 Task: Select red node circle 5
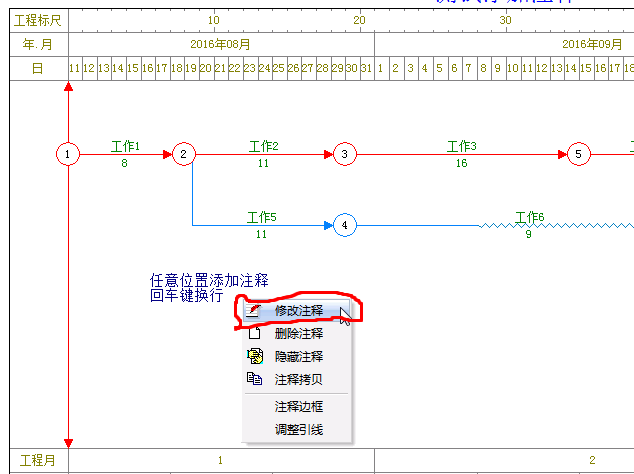pyautogui.click(x=578, y=154)
